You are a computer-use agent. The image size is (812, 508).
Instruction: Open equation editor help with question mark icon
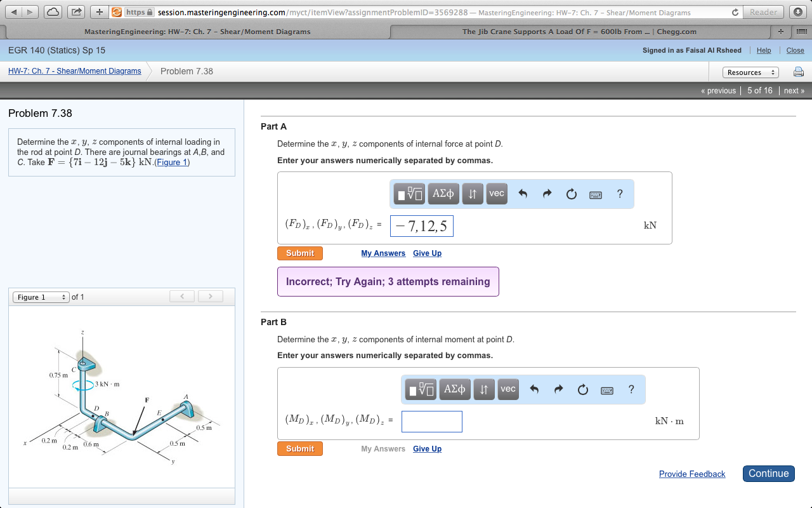tap(619, 194)
